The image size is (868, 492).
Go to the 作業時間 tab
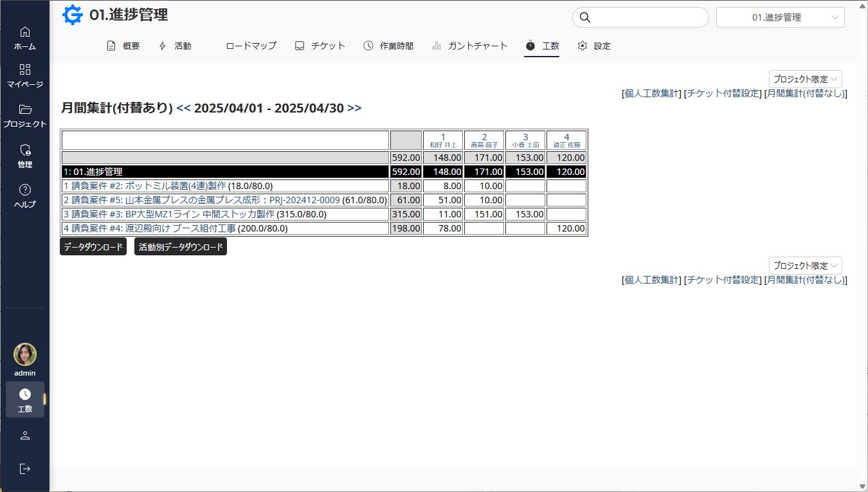[x=388, y=46]
